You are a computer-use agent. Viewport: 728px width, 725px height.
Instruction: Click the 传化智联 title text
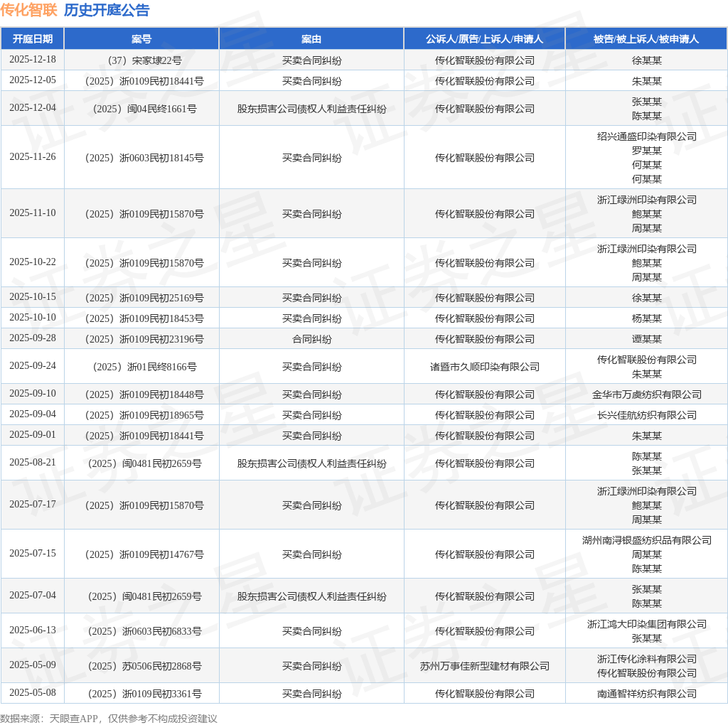(x=28, y=10)
